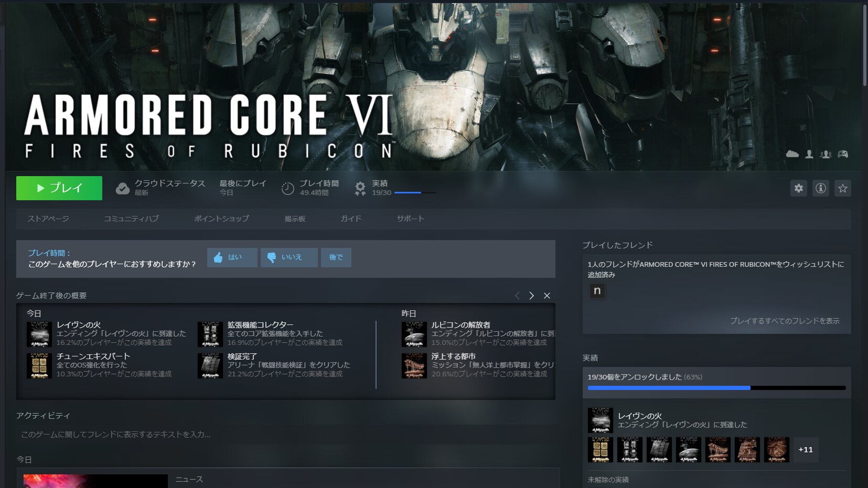The width and height of the screenshot is (868, 488).
Task: Click the cloud status icon
Action: coord(123,189)
